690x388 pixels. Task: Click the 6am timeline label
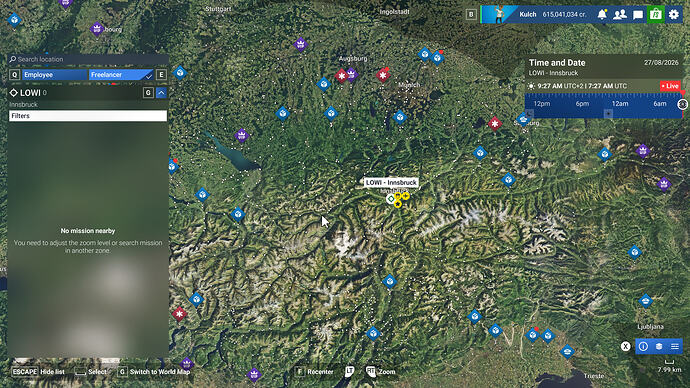point(660,104)
